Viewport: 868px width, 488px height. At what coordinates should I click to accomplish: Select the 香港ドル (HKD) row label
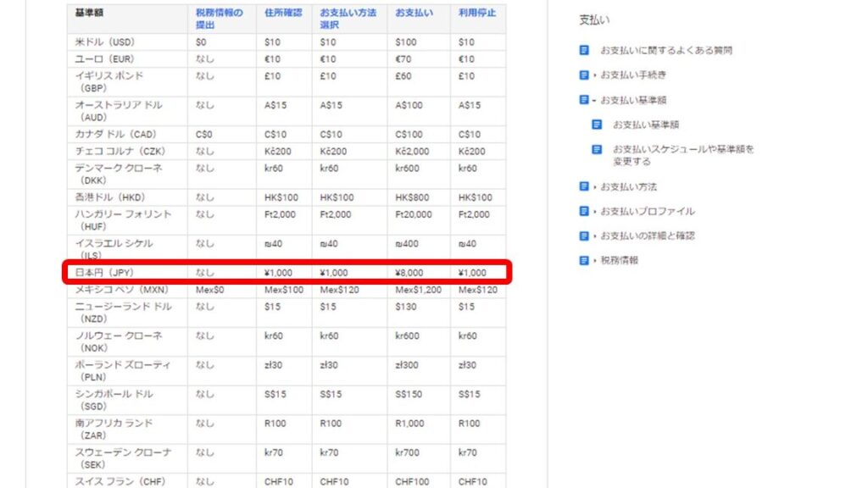click(109, 197)
